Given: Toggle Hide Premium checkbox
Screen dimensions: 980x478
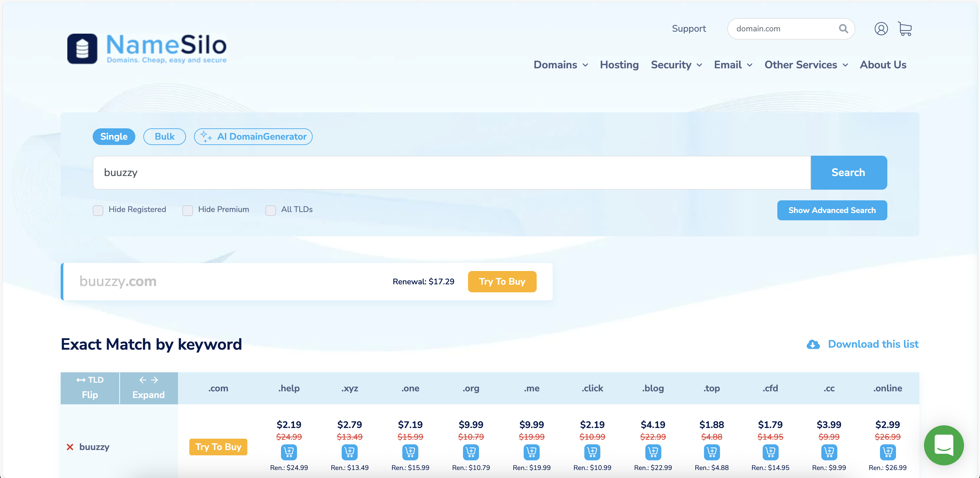Looking at the screenshot, I should click(x=187, y=210).
